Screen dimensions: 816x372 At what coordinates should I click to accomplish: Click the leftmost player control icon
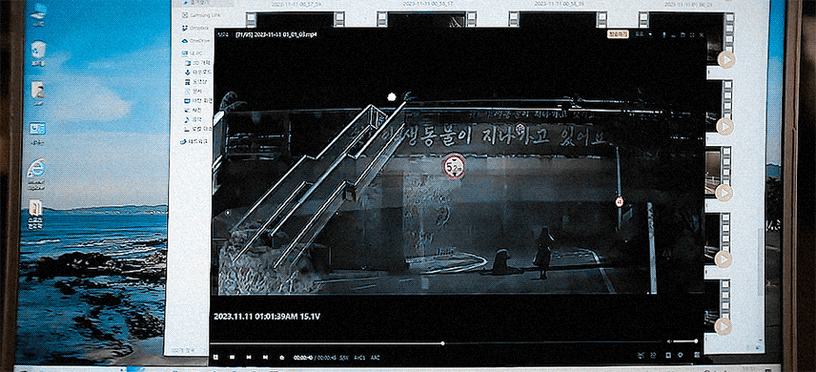point(215,357)
